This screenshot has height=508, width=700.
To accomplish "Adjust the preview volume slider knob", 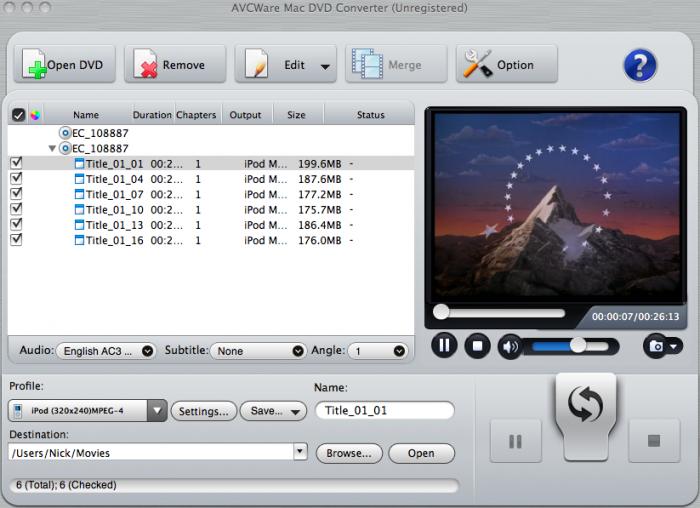I will coord(578,345).
